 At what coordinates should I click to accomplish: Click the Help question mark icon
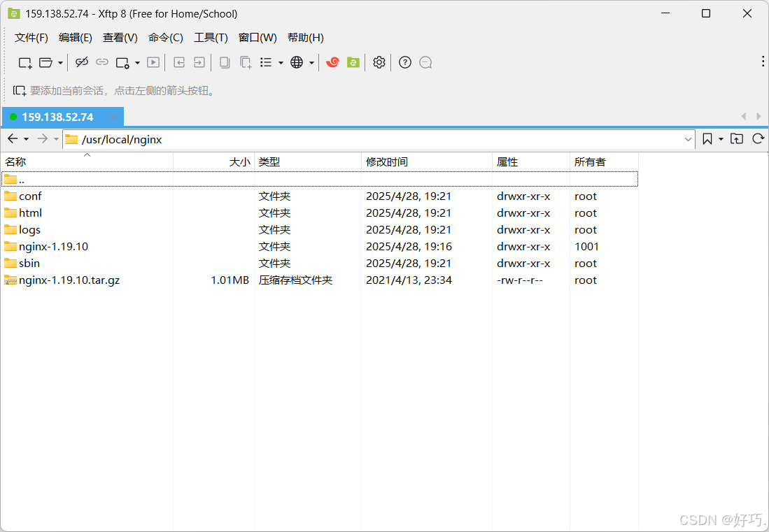click(x=405, y=62)
